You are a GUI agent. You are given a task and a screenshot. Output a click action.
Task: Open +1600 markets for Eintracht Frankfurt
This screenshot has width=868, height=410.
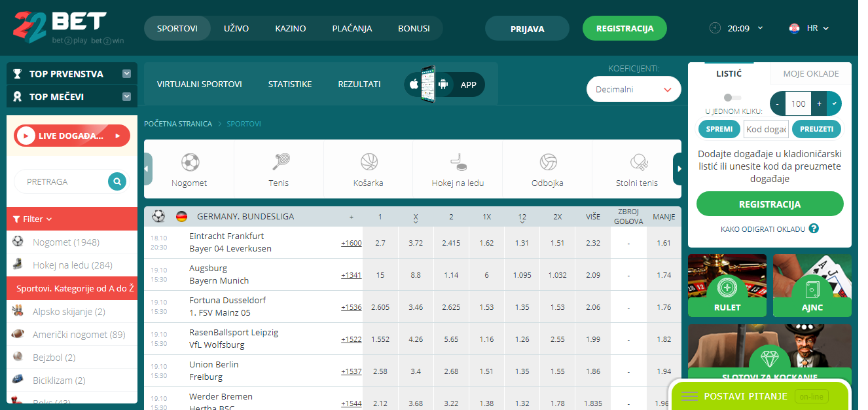point(351,242)
